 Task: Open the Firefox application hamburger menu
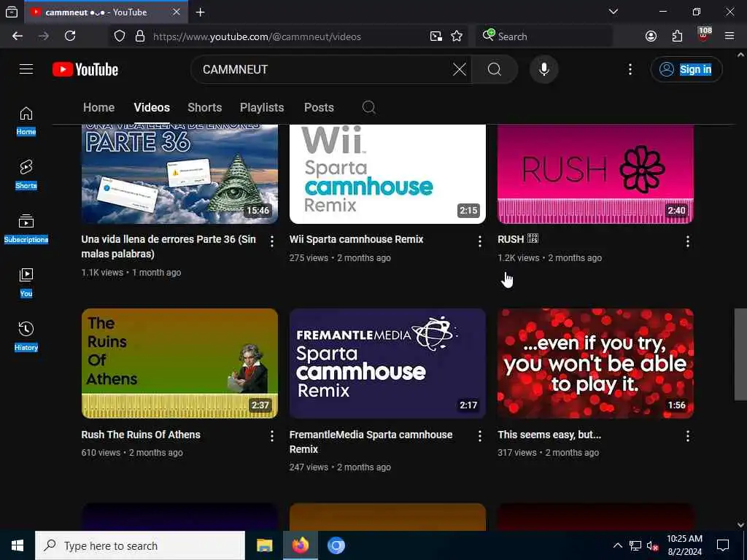tap(729, 36)
